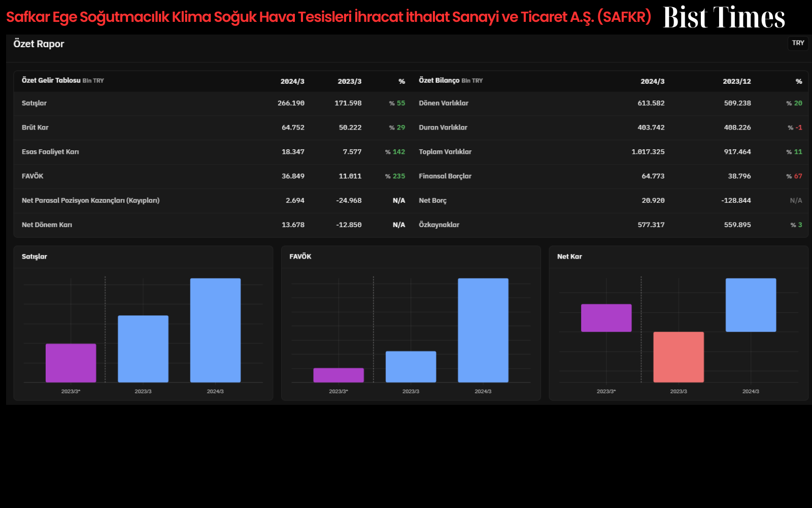Click the Net Borç value 20.920
Viewport: 812px width, 508px height.
653,201
